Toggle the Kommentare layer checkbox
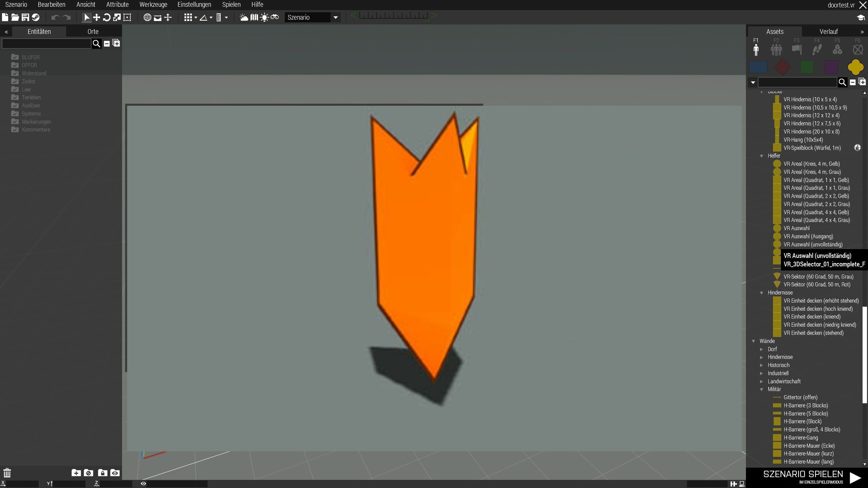 pos(15,129)
